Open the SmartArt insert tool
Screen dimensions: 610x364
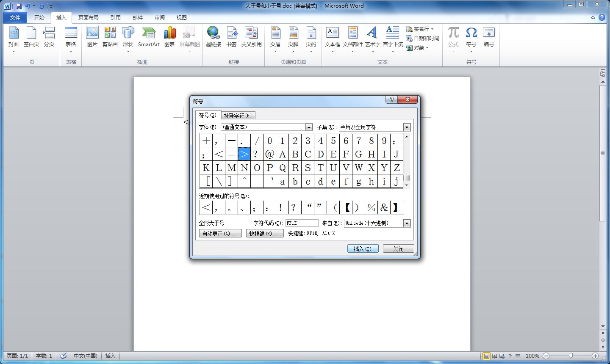click(149, 36)
